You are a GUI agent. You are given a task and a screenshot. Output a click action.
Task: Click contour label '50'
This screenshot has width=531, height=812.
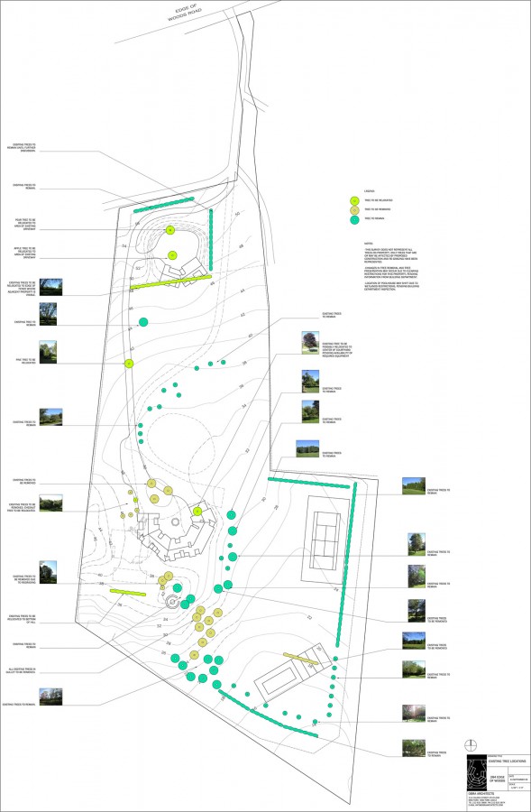(x=237, y=214)
